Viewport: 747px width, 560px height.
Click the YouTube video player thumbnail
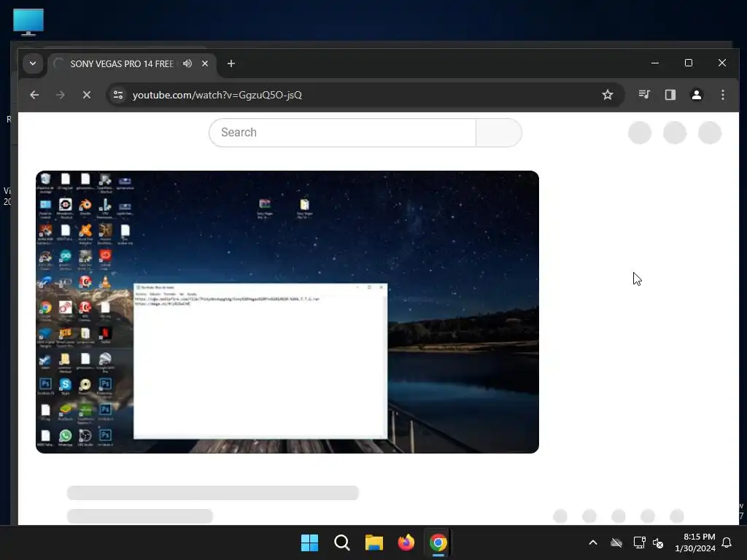coord(287,312)
